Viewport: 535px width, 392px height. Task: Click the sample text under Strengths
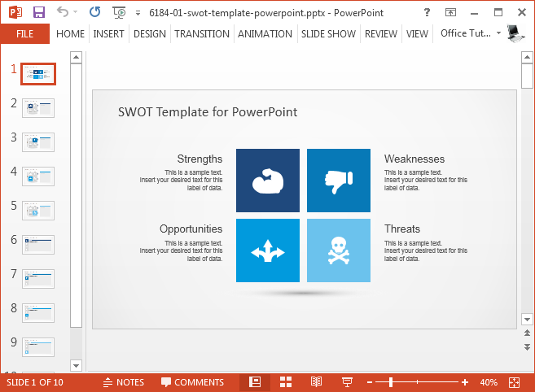[181, 180]
